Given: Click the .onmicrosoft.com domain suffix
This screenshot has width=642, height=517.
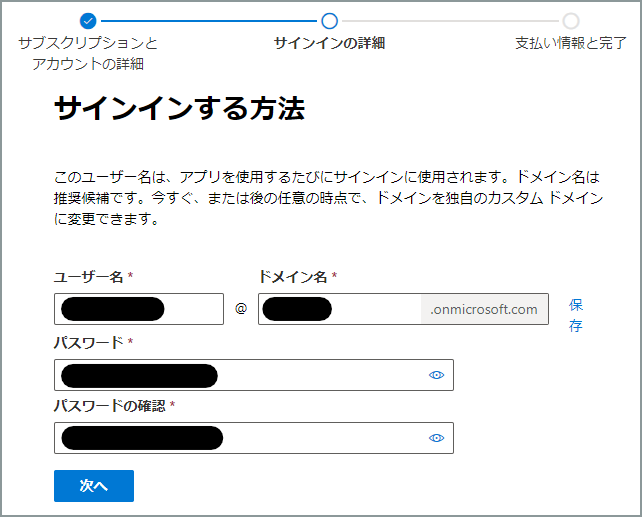Looking at the screenshot, I should tap(484, 309).
